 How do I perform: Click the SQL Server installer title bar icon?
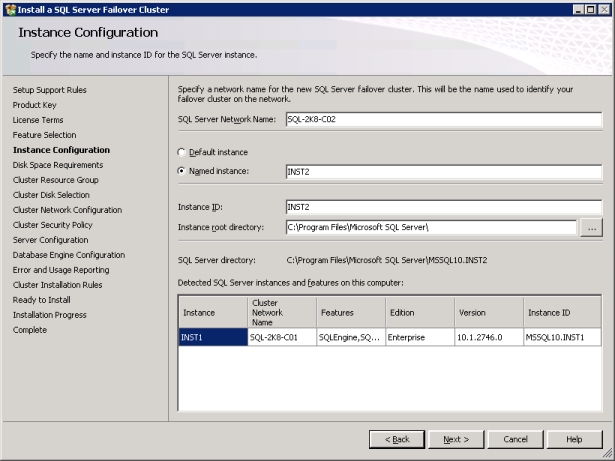pyautogui.click(x=11, y=10)
